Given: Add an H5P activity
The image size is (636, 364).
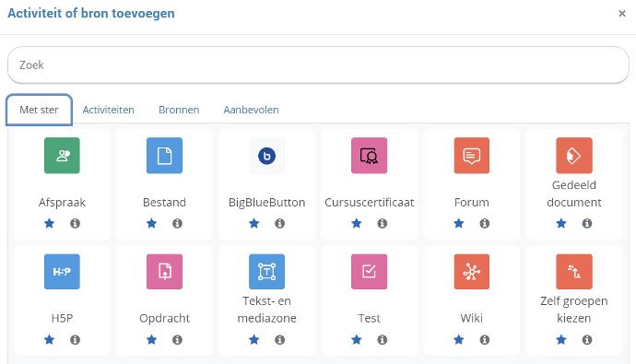Looking at the screenshot, I should pyautogui.click(x=62, y=272).
